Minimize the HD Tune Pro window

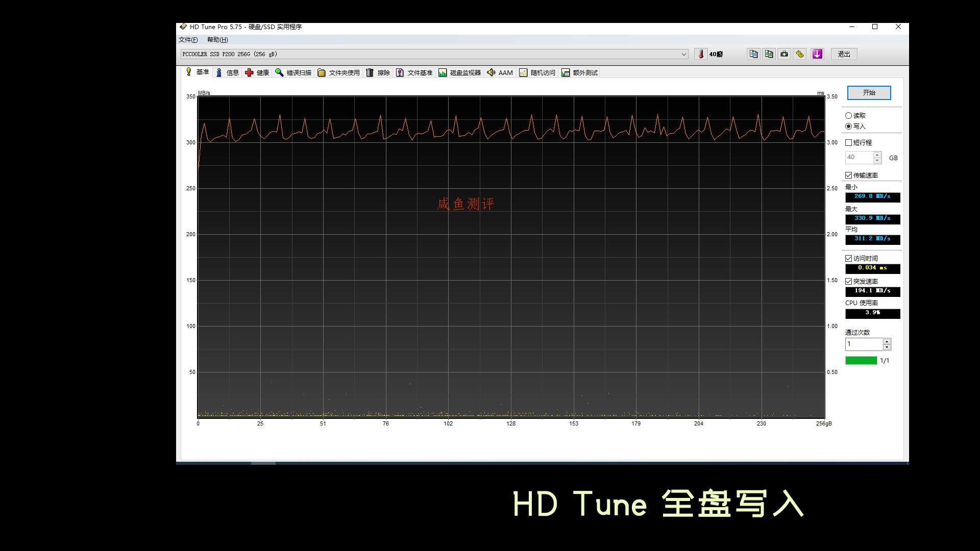[851, 27]
